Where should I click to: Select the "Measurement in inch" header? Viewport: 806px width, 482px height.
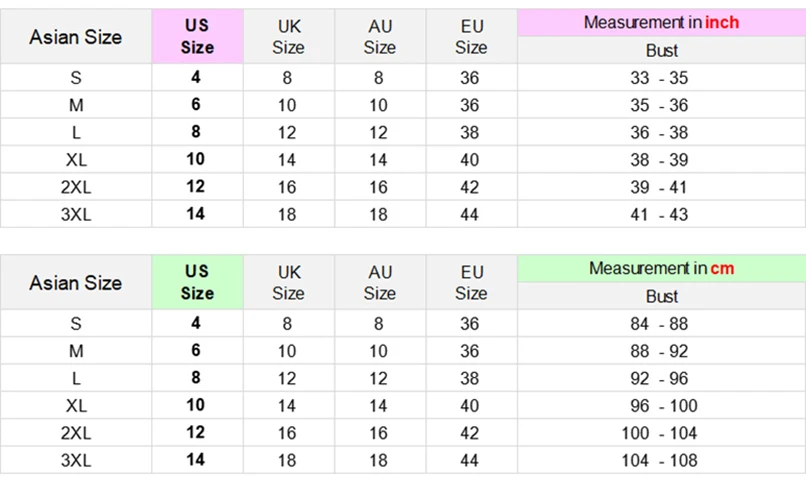pyautogui.click(x=661, y=22)
